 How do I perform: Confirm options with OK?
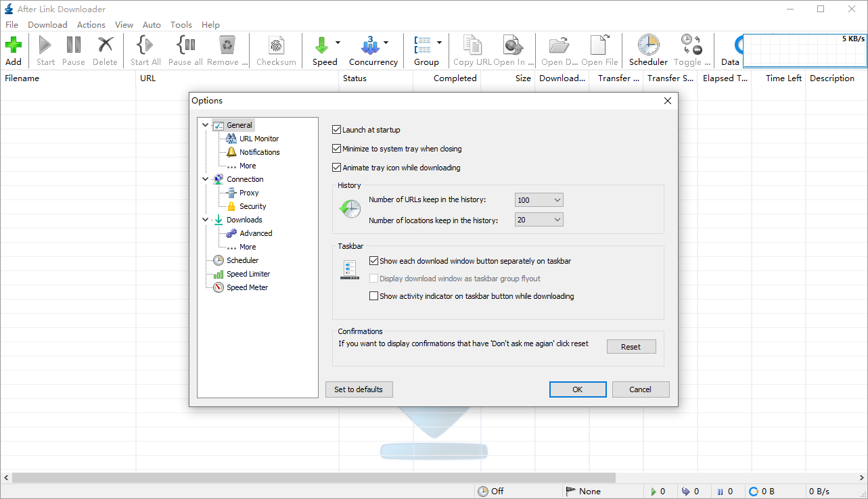click(577, 389)
